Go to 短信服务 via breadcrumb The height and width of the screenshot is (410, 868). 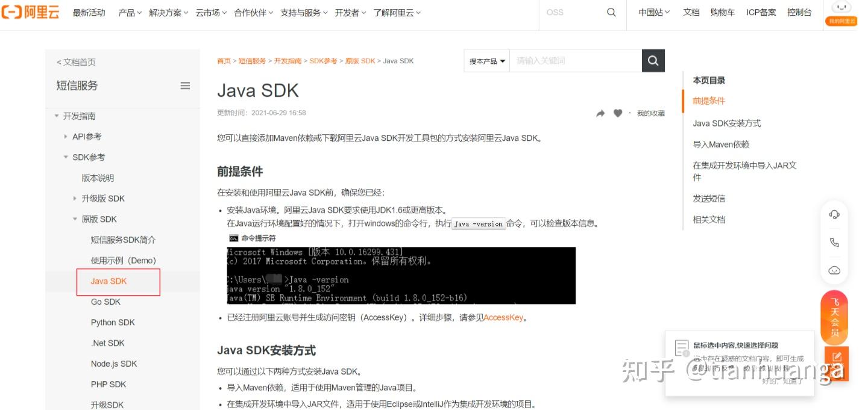pyautogui.click(x=252, y=60)
